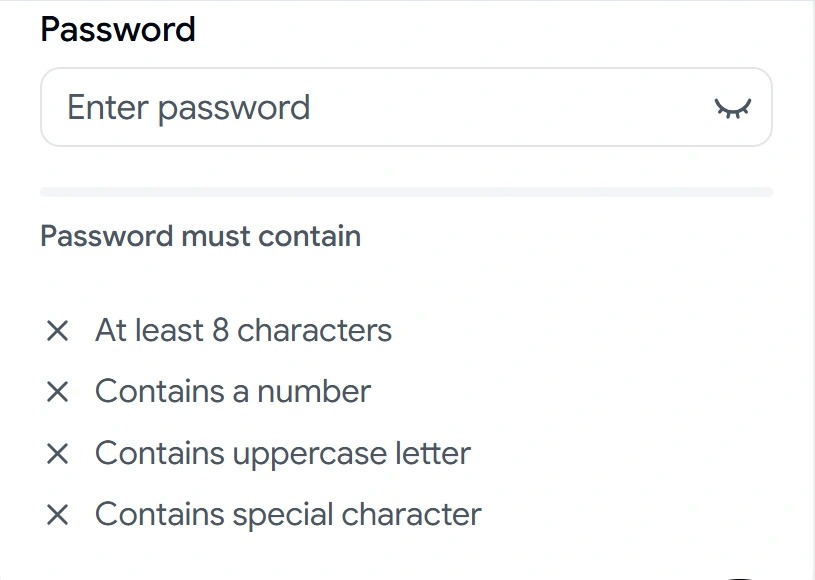The image size is (815, 580).
Task: Focus the Enter password input field
Action: click(x=406, y=107)
